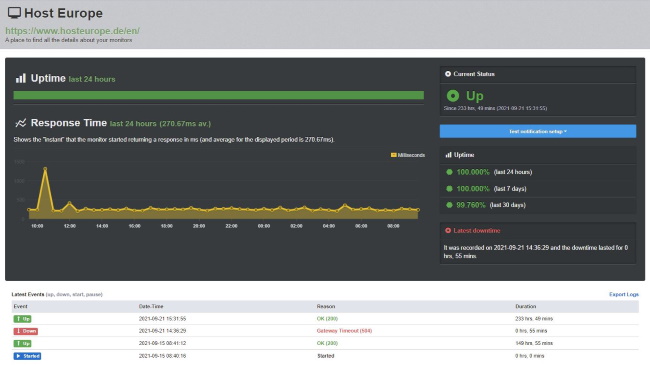Click the line graph icon beside Response Time
Viewport: 650px width, 365px height.
click(21, 123)
